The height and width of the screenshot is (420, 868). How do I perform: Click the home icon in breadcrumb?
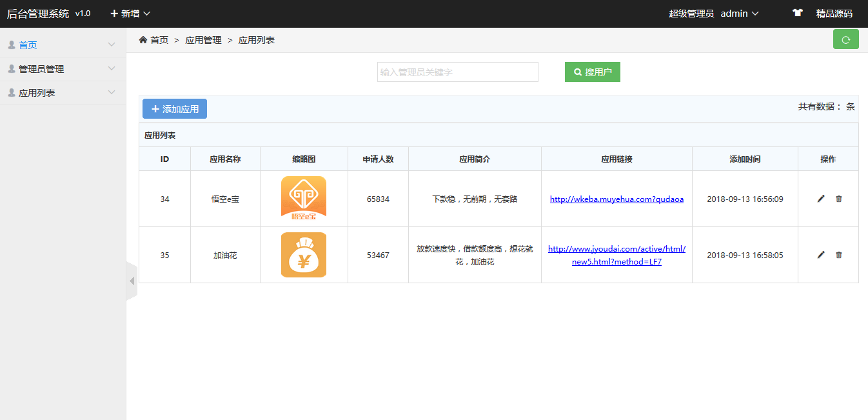coord(143,40)
